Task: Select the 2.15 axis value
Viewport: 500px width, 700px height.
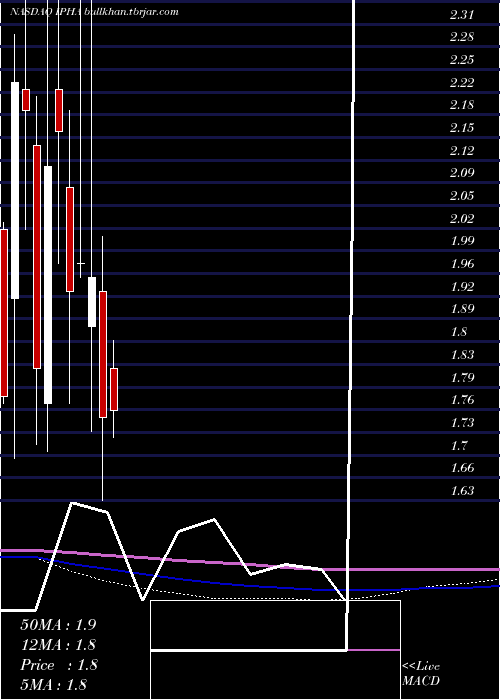Action: (461, 127)
